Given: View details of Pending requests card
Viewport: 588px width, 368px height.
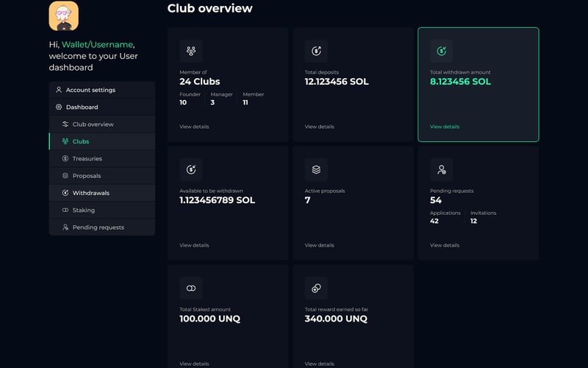Looking at the screenshot, I should pyautogui.click(x=445, y=245).
